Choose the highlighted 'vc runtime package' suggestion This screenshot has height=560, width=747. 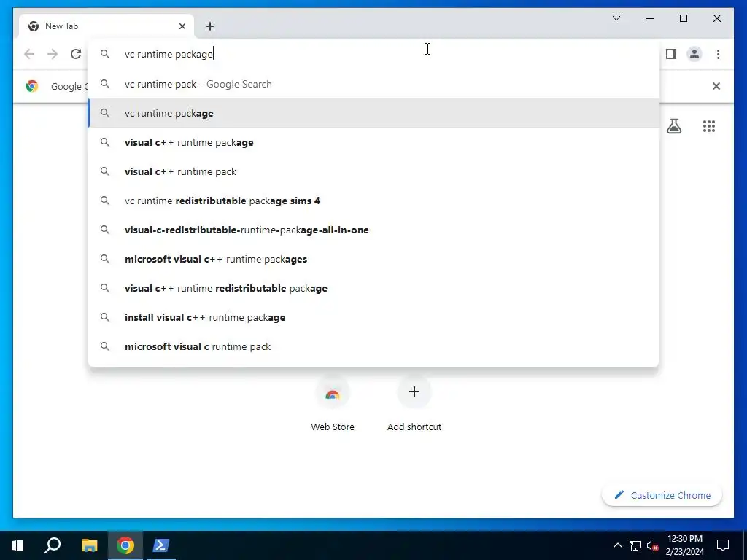373,113
